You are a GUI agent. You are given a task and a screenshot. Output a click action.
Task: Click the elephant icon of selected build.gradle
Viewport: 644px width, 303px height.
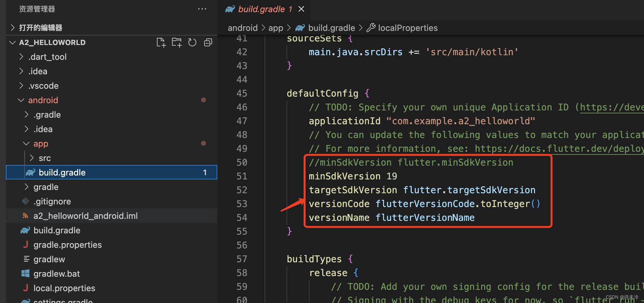[31, 173]
